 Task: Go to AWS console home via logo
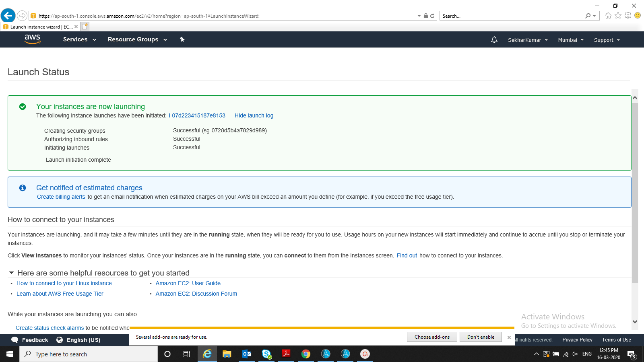[32, 39]
